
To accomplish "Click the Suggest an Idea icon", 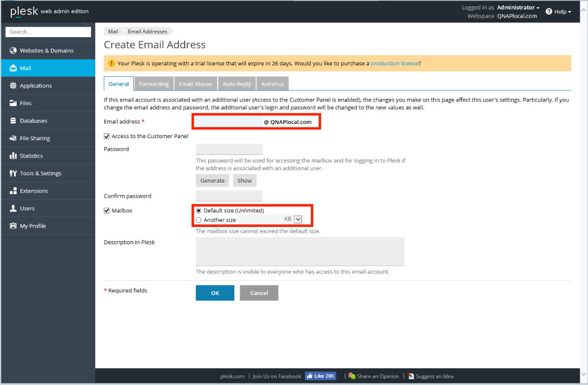I will pyautogui.click(x=411, y=376).
